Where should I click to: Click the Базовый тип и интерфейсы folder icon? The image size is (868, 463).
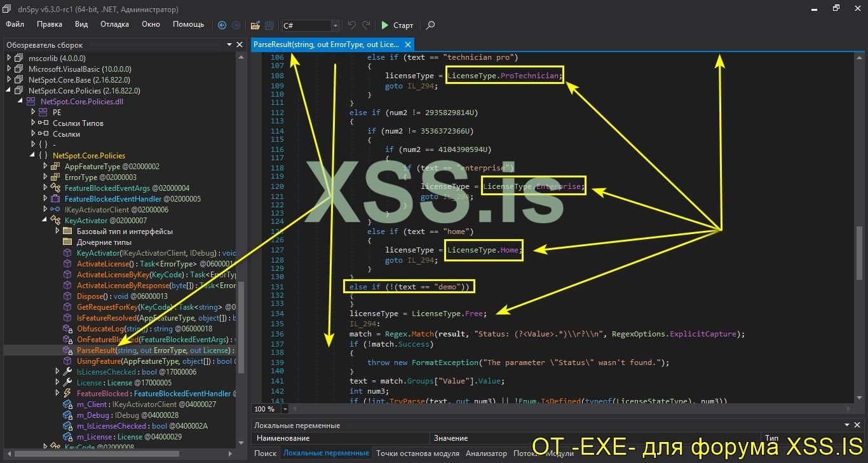click(67, 231)
